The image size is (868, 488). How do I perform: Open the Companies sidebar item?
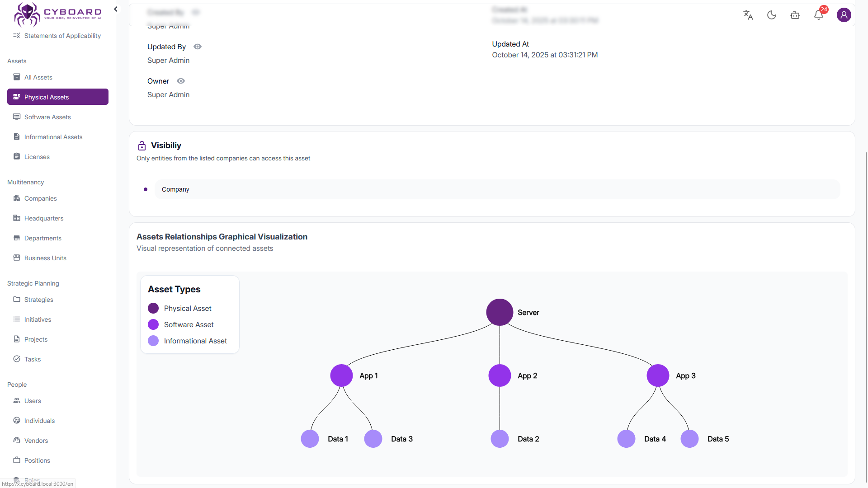coord(40,198)
